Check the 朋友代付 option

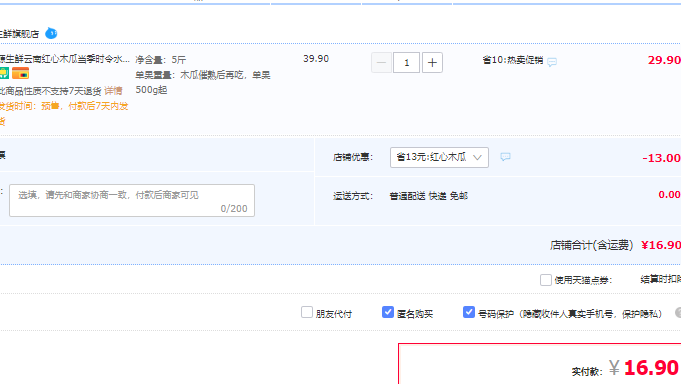pyautogui.click(x=307, y=312)
